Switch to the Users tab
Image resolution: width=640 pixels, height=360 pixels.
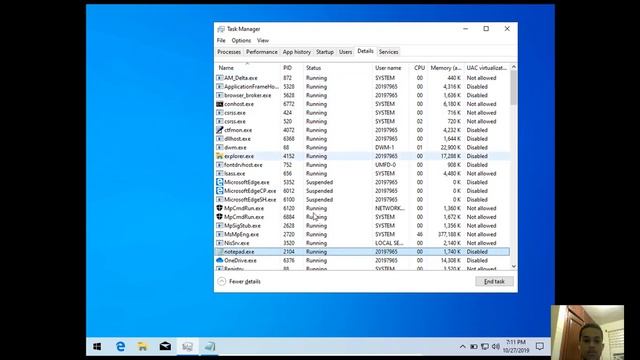[x=345, y=52]
